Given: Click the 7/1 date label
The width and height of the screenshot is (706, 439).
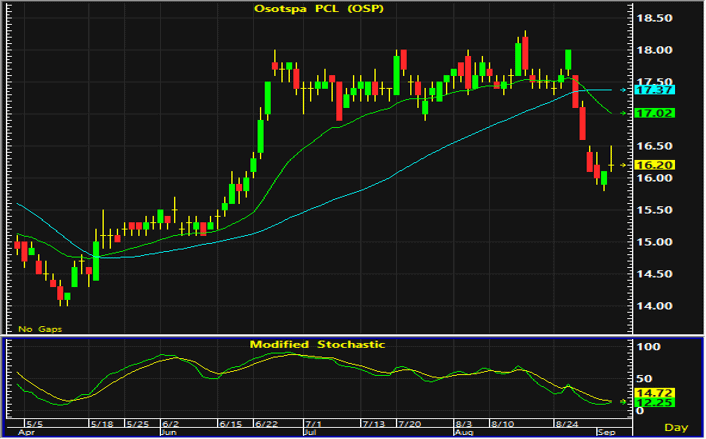Looking at the screenshot, I should pyautogui.click(x=313, y=424).
